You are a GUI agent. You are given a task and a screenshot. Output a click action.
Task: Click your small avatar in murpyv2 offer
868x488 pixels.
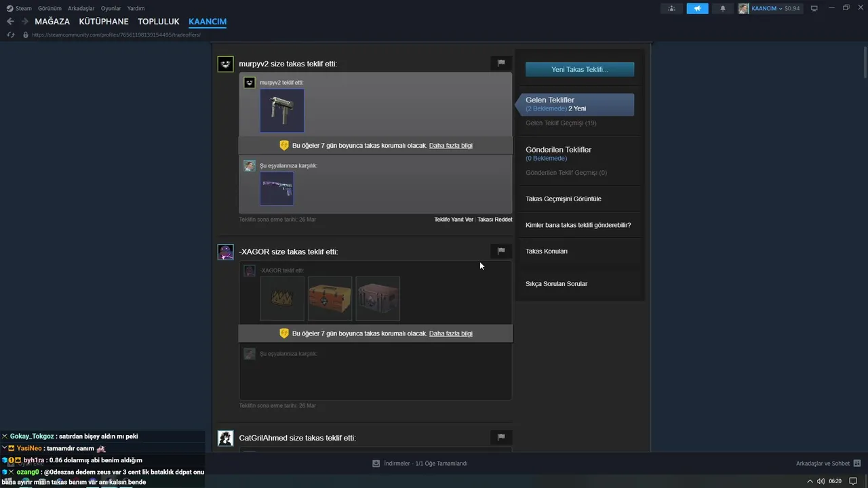click(250, 165)
